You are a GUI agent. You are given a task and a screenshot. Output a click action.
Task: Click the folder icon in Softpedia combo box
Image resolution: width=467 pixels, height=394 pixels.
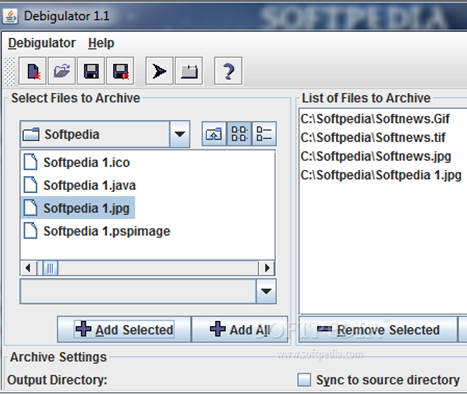[31, 134]
